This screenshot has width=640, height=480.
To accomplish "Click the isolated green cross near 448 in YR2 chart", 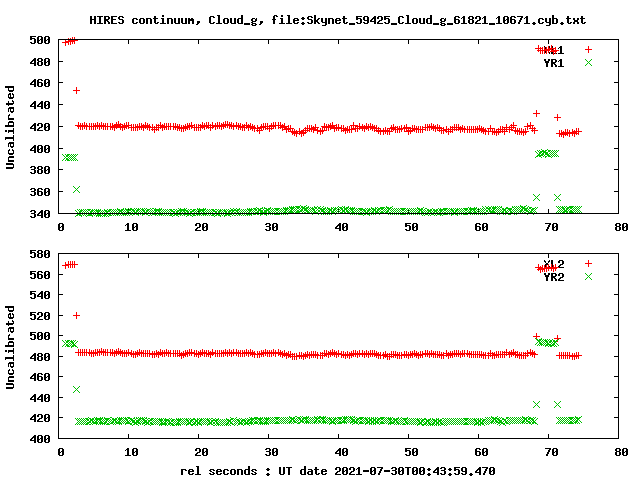I will [x=76, y=390].
